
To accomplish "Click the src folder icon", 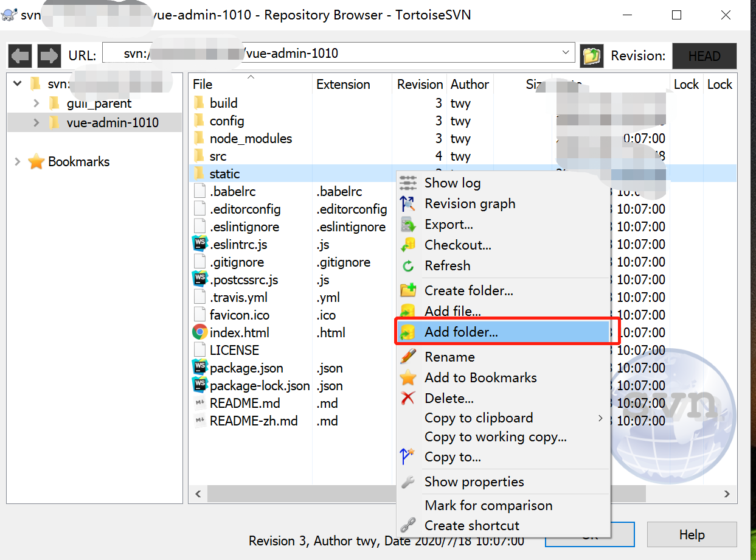I will pos(199,156).
